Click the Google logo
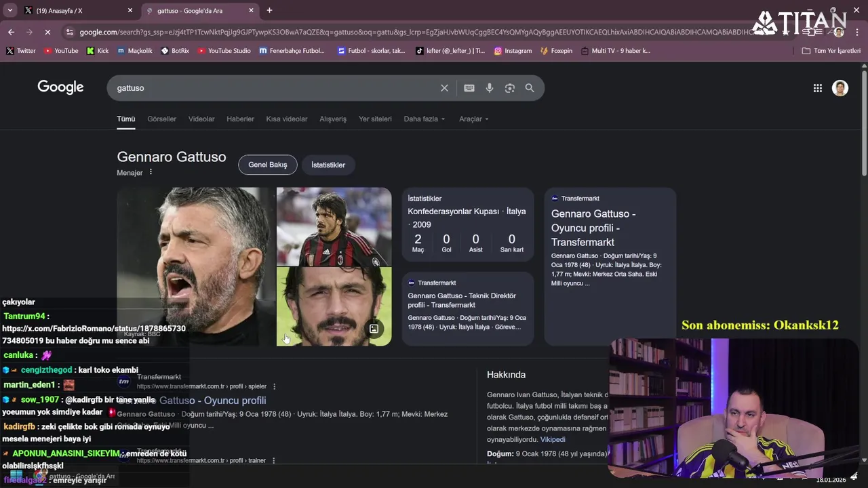Screen dimensions: 868x488 (x=60, y=87)
